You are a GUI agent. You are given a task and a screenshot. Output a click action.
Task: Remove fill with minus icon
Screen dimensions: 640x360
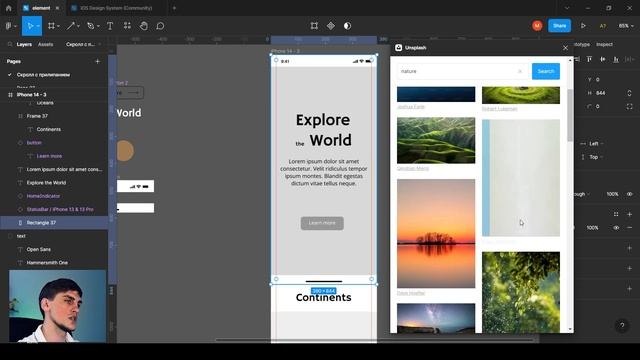[629, 227]
